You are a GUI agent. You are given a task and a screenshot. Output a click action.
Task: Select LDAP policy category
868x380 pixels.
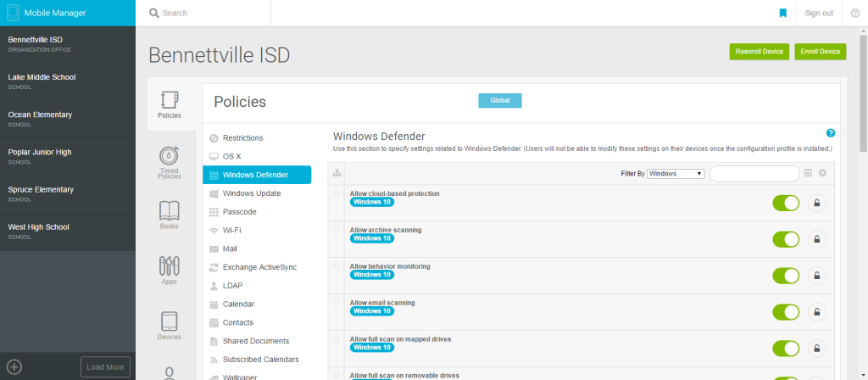(x=257, y=285)
